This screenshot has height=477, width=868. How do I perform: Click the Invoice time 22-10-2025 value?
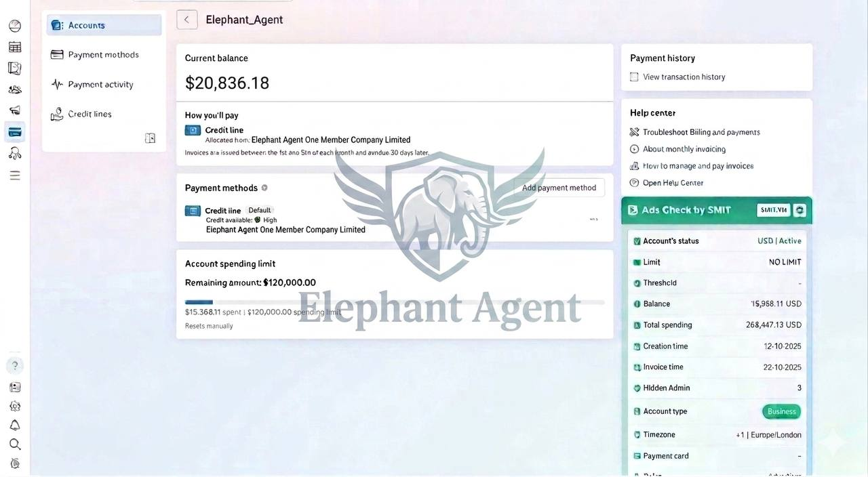point(783,367)
